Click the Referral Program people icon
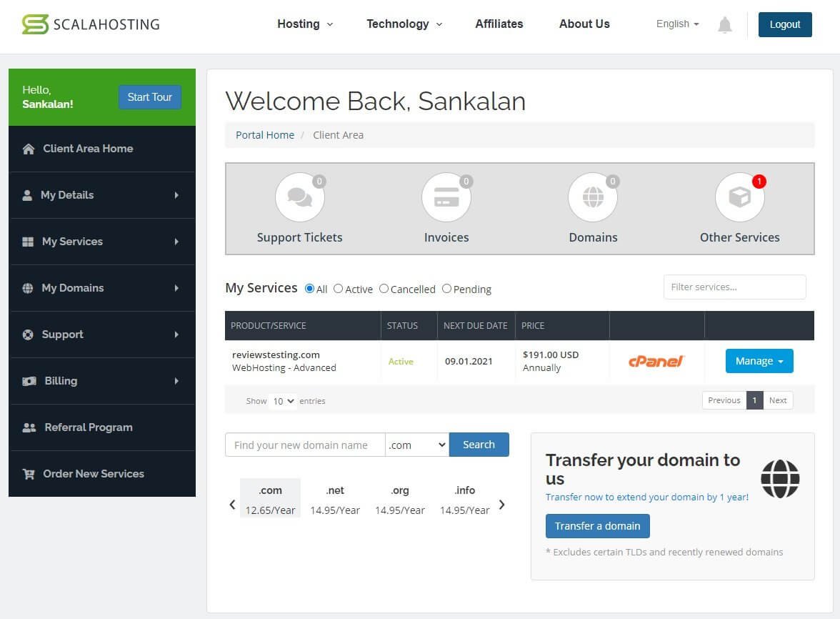This screenshot has width=840, height=619. click(x=29, y=427)
